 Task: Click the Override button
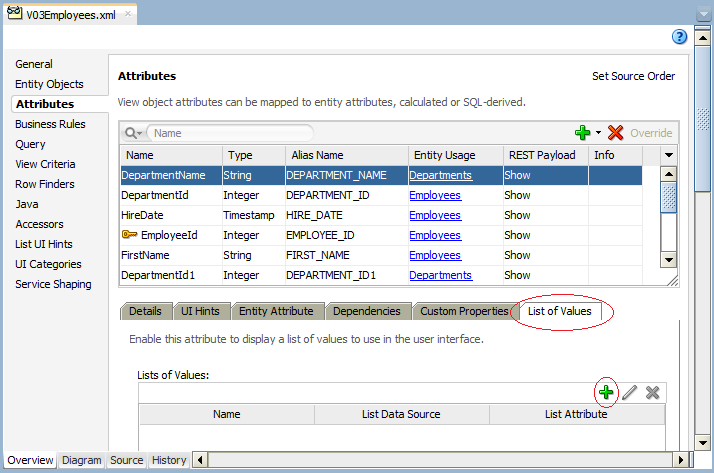(651, 133)
